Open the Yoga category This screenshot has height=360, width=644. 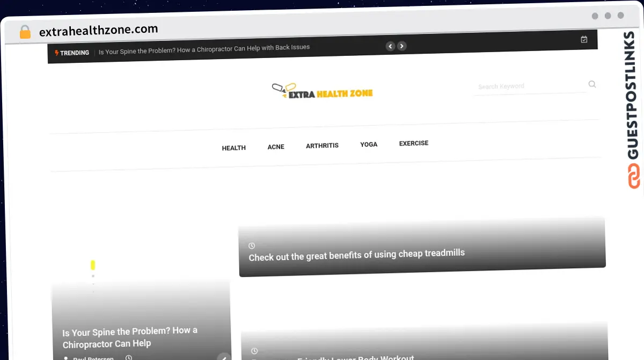click(369, 145)
